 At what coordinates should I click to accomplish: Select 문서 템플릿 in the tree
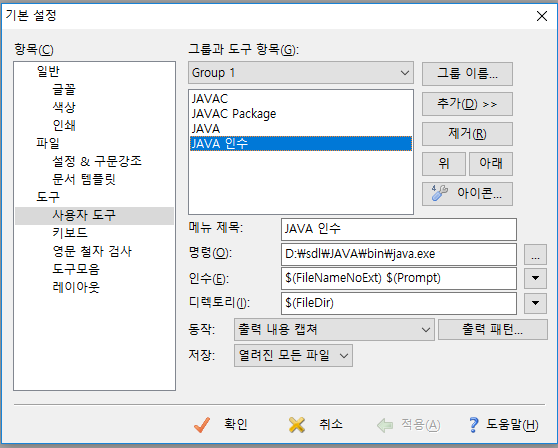84,179
